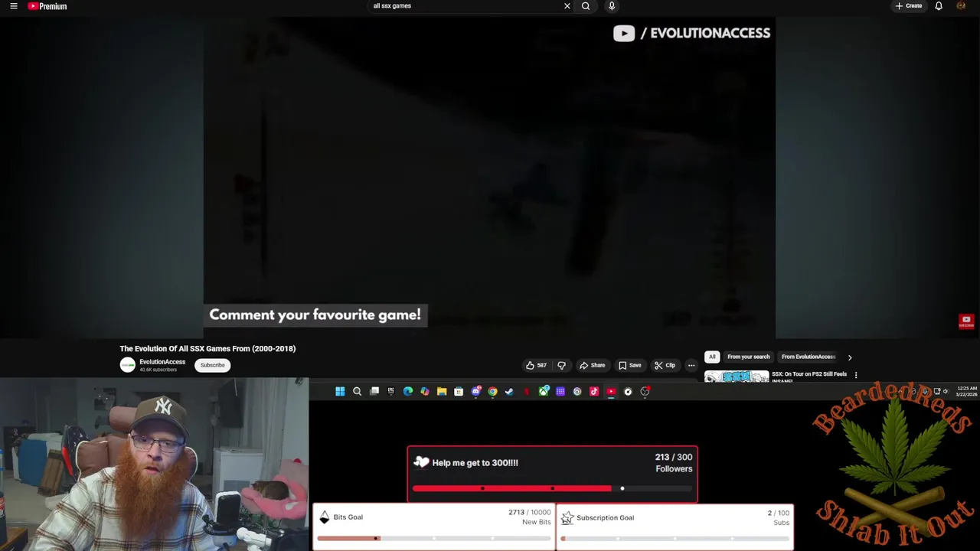Image resolution: width=980 pixels, height=551 pixels.
Task: Open the YouTube hamburger guide menu
Action: click(13, 6)
